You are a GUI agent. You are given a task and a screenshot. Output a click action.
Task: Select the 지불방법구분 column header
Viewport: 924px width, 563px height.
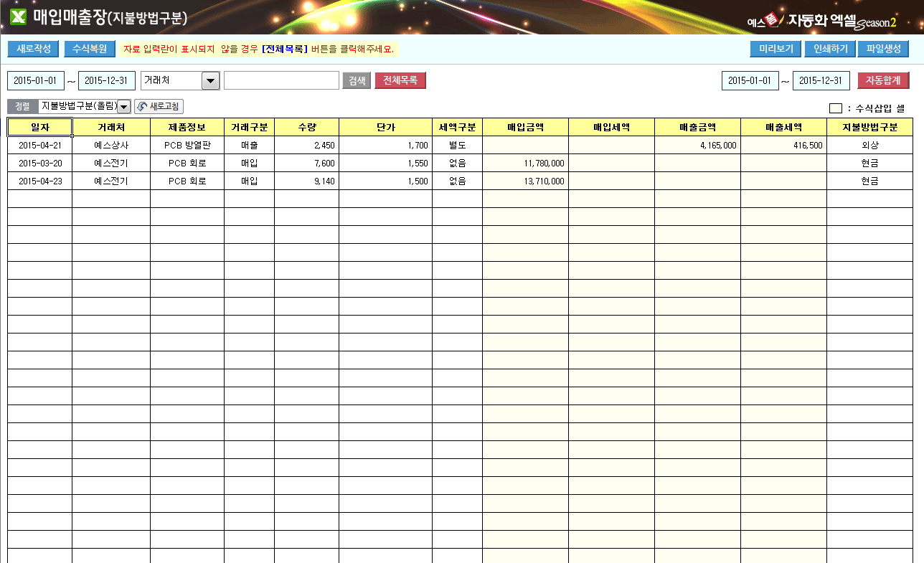tap(870, 127)
